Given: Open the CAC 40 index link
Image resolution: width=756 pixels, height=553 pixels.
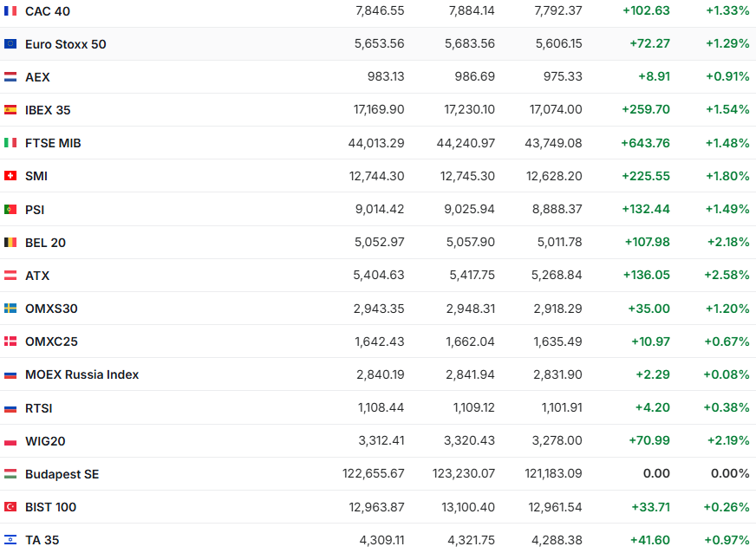Looking at the screenshot, I should tap(48, 11).
